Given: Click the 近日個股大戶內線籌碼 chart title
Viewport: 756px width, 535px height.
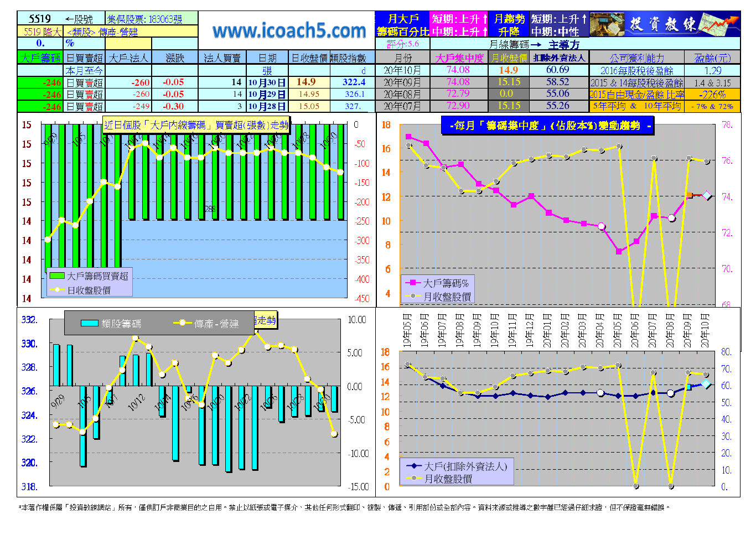Looking at the screenshot, I should [196, 125].
